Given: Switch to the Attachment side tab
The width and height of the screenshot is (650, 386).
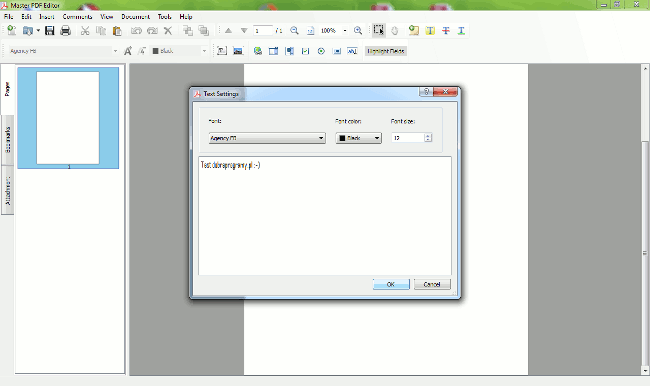Looking at the screenshot, I should pos(7,190).
